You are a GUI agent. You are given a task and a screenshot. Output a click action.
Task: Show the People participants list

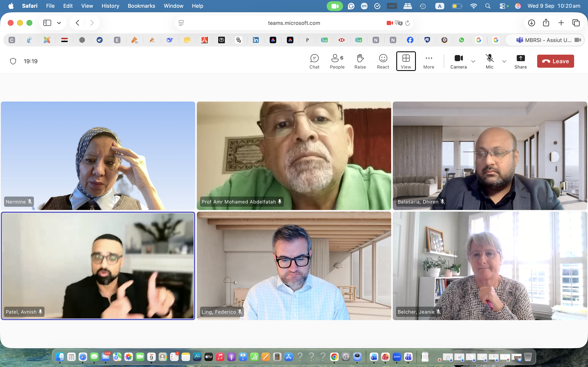pyautogui.click(x=337, y=61)
